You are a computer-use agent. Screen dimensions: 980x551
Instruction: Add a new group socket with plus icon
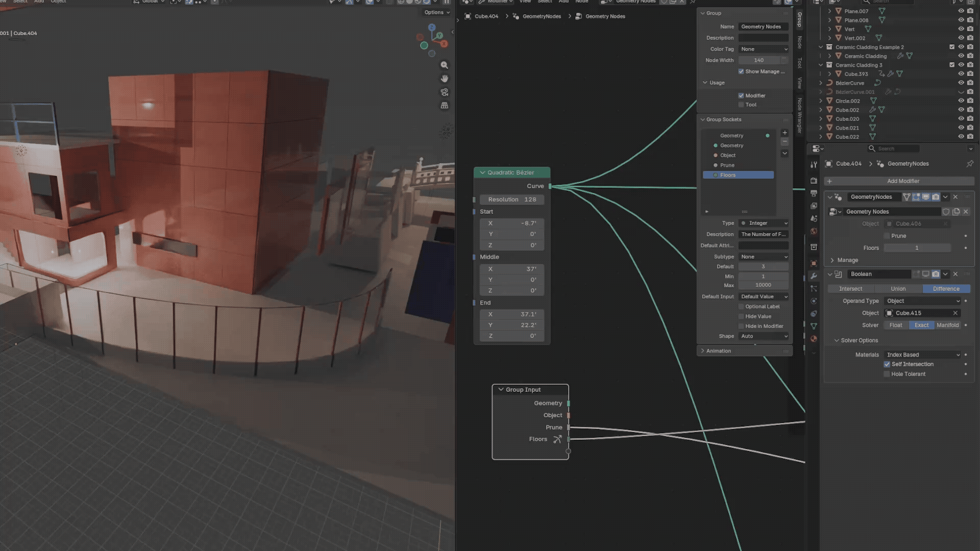785,133
